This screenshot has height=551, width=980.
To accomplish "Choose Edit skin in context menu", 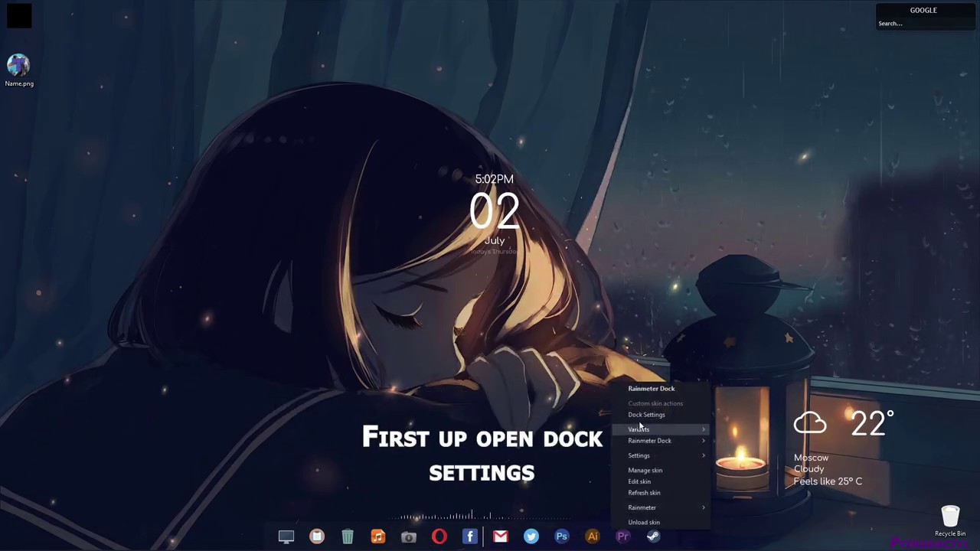I will (x=639, y=482).
